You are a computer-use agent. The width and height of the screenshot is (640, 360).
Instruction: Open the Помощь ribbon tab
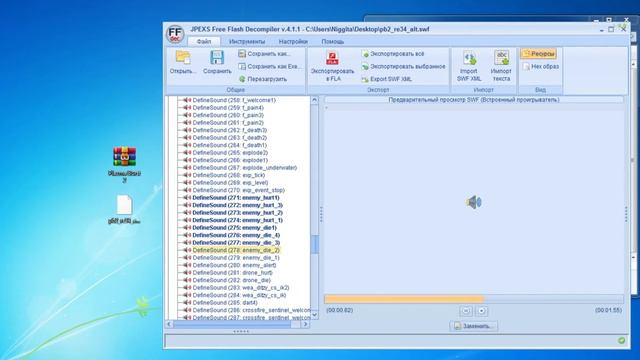point(333,42)
